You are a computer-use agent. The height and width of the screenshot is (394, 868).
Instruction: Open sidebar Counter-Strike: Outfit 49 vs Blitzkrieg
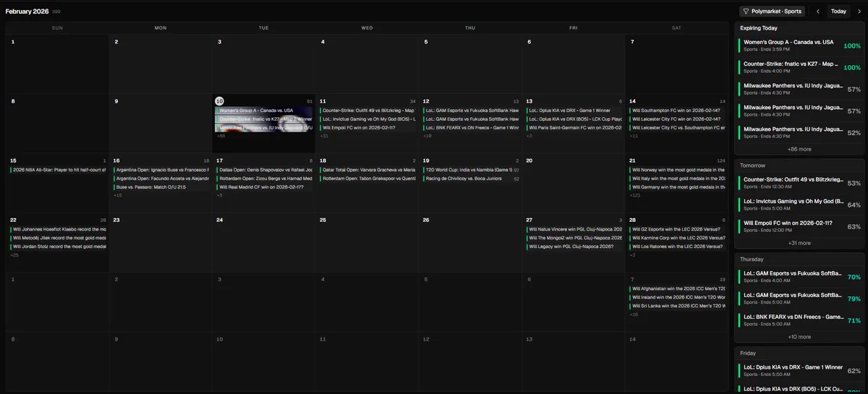pyautogui.click(x=799, y=183)
